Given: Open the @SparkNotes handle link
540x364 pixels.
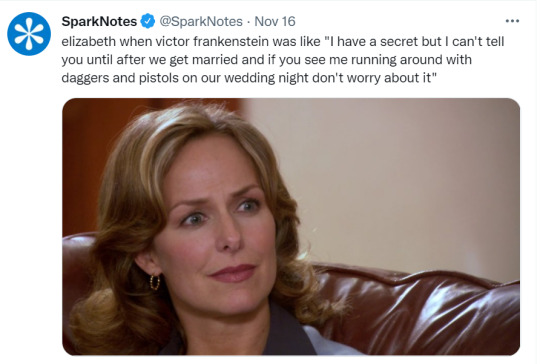Looking at the screenshot, I should coord(201,21).
